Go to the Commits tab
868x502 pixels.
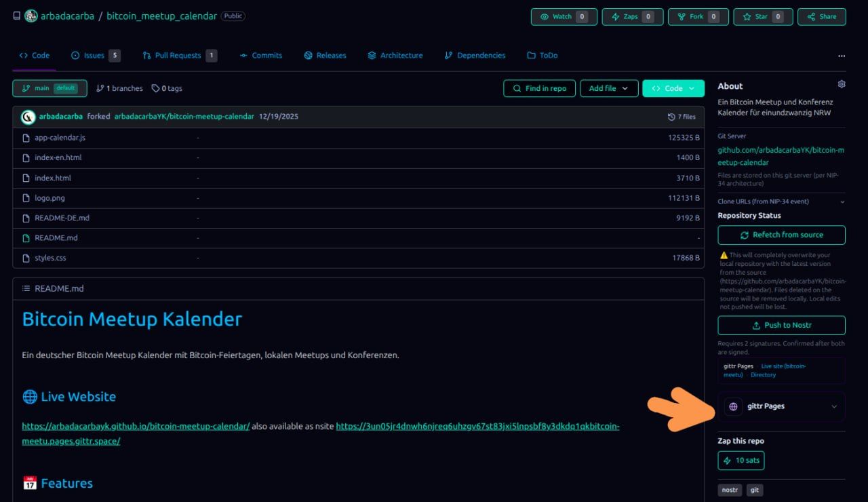point(261,56)
